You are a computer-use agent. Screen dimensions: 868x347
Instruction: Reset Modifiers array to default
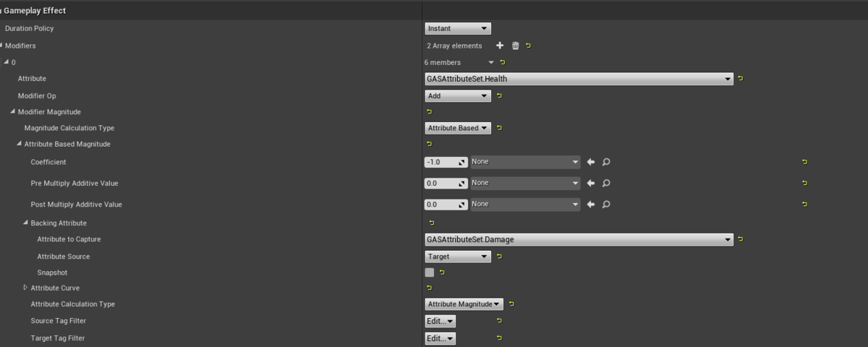coord(529,46)
